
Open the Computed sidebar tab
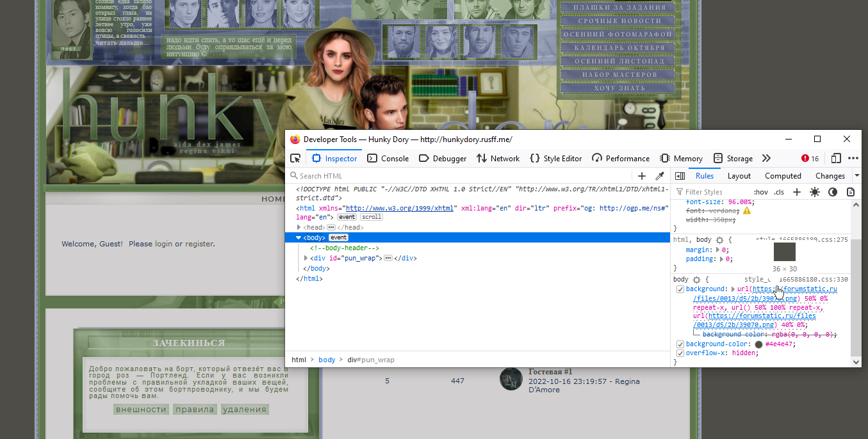tap(783, 176)
